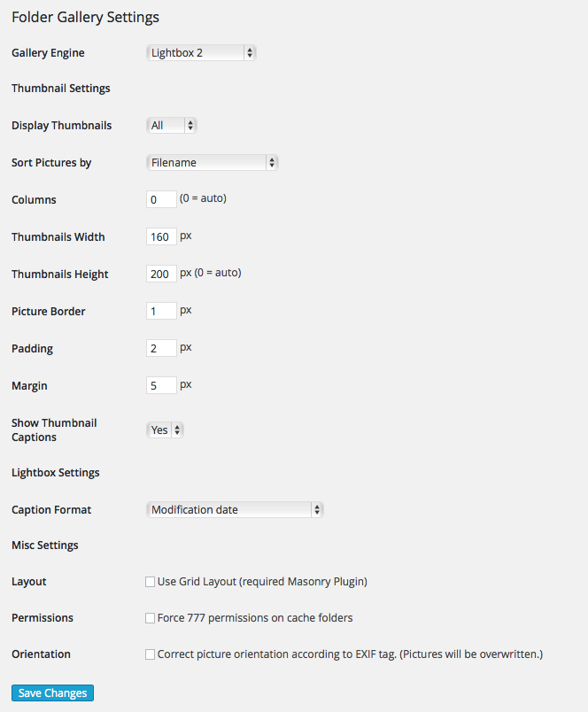Click the Margin input field
588x712 pixels.
coord(161,385)
